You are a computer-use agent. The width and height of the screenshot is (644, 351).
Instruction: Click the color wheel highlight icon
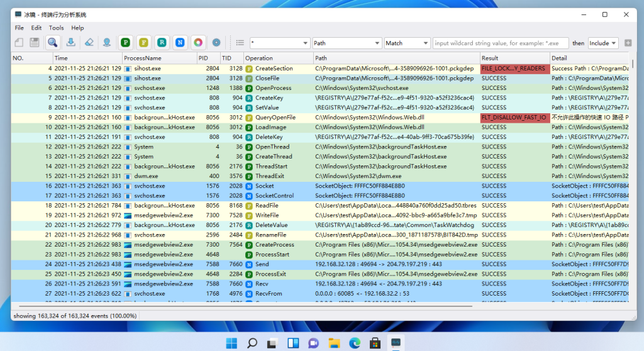[198, 43]
